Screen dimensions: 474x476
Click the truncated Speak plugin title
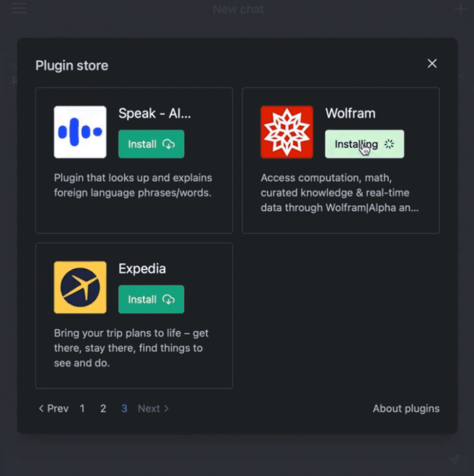(155, 113)
